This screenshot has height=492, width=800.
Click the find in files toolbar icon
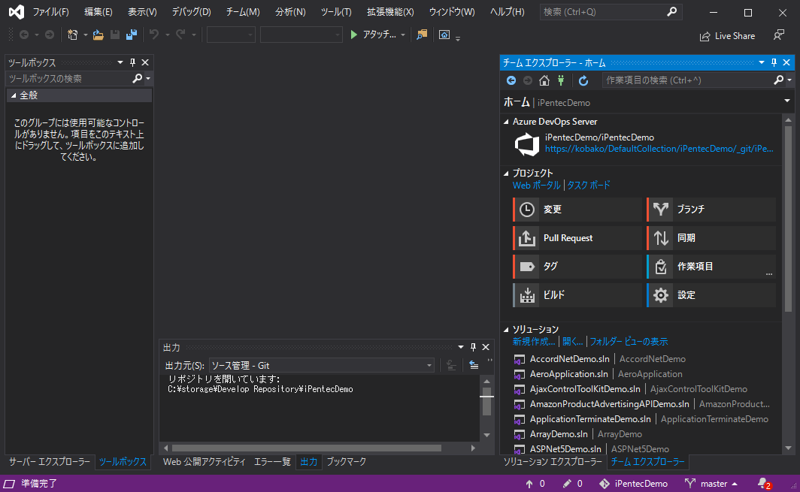point(422,35)
